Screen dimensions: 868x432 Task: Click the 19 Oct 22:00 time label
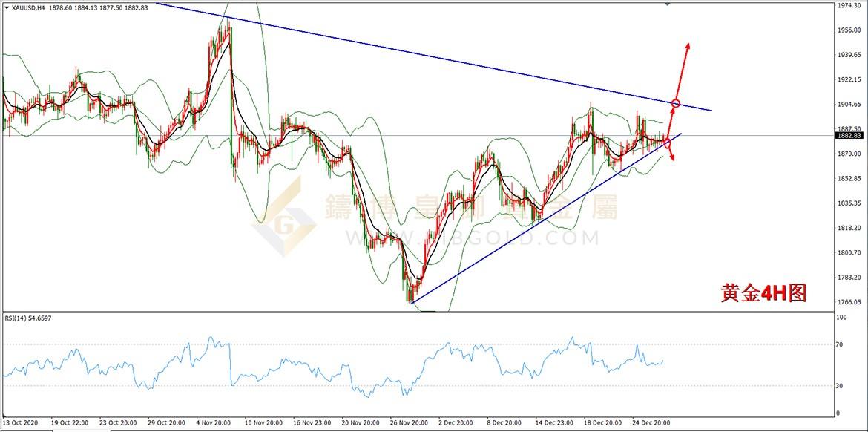69,422
